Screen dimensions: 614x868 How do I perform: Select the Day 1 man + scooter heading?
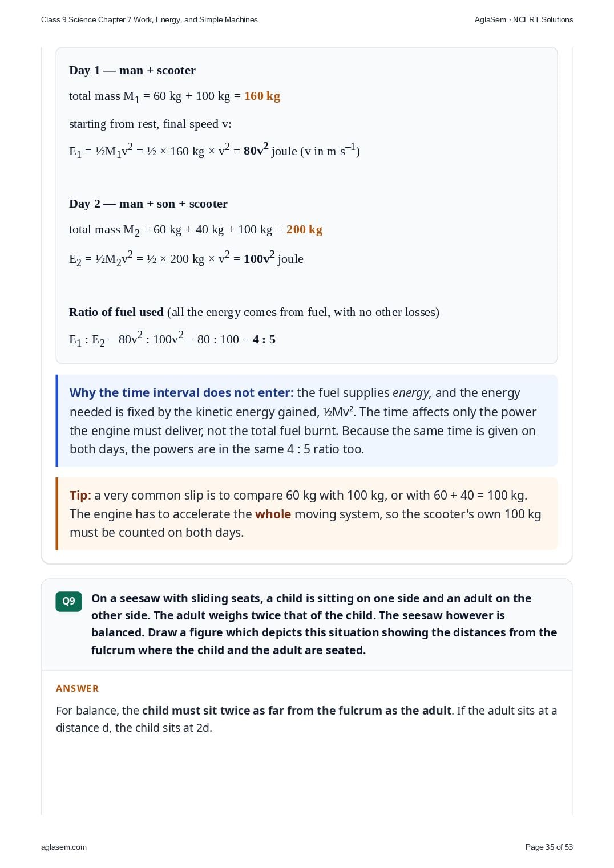[x=132, y=70]
